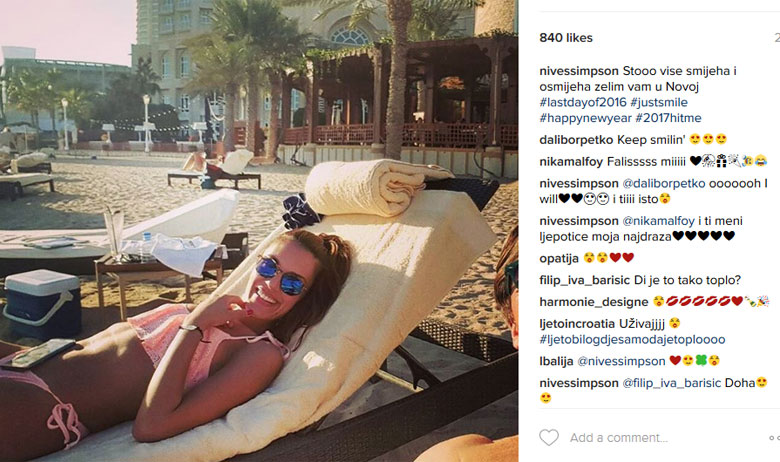Screen dimensions: 780x462
Task: Open harmonie_designe commenter profile
Action: point(594,302)
